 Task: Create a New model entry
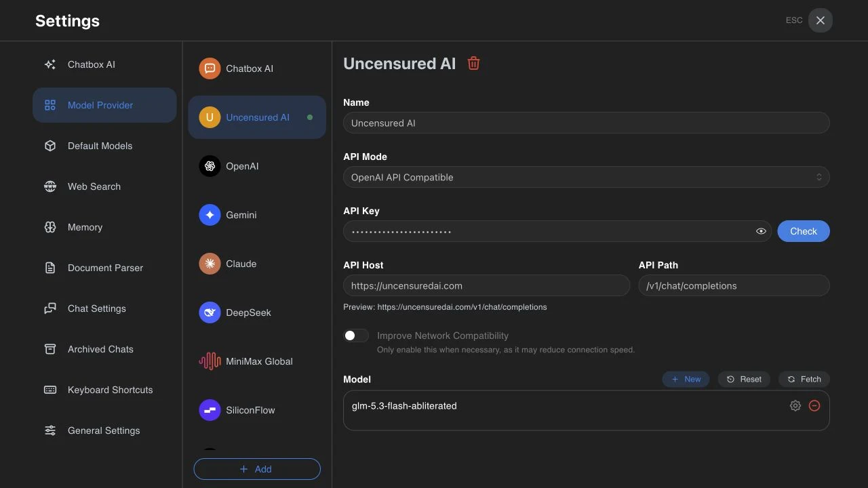[686, 380]
